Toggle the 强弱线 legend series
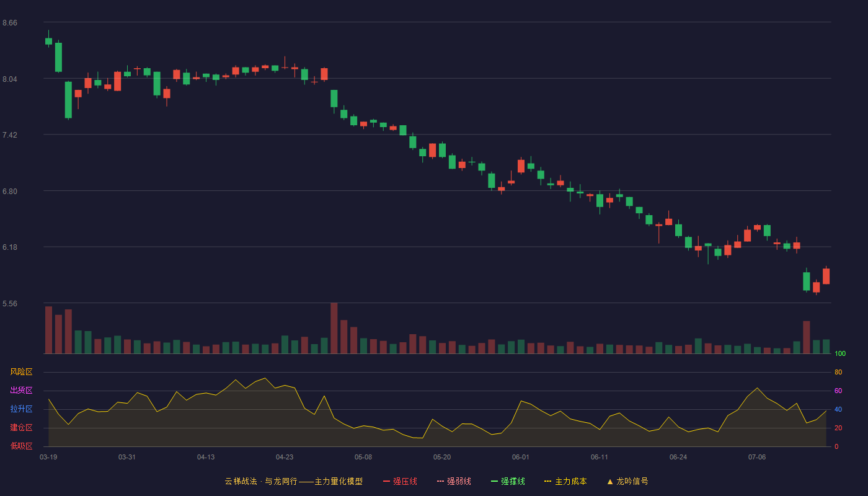Screen dimensions: 868x496 pos(454,481)
